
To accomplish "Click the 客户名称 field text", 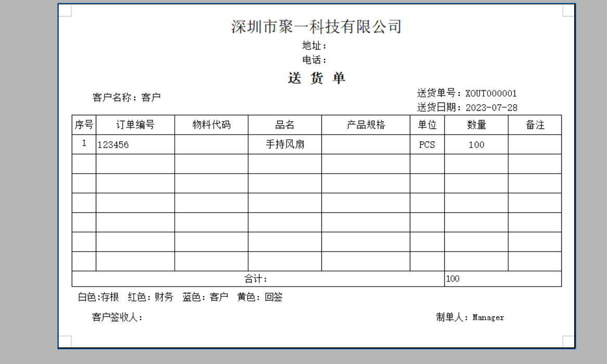I will pyautogui.click(x=126, y=97).
